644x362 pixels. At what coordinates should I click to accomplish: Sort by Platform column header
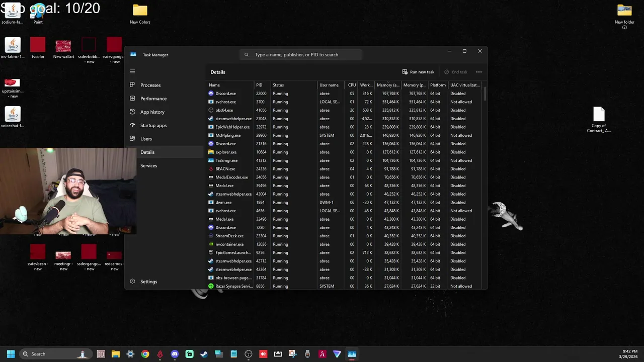(x=438, y=85)
